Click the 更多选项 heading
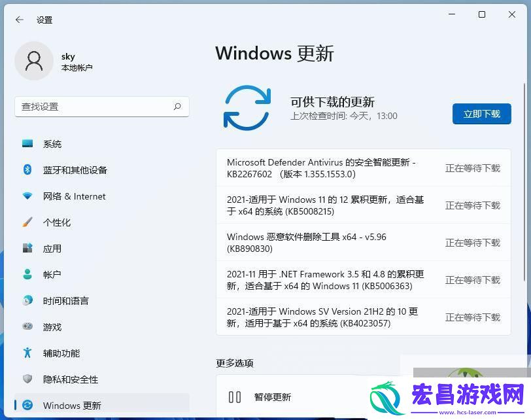Viewport: 531px width, 420px height. (x=235, y=363)
